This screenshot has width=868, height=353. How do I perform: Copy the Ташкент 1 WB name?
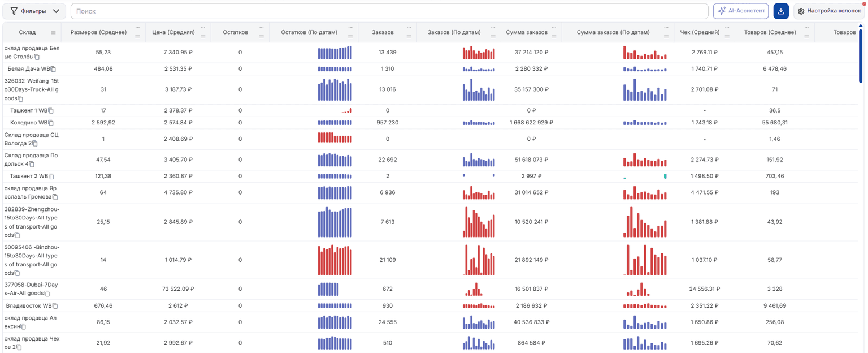(x=51, y=111)
